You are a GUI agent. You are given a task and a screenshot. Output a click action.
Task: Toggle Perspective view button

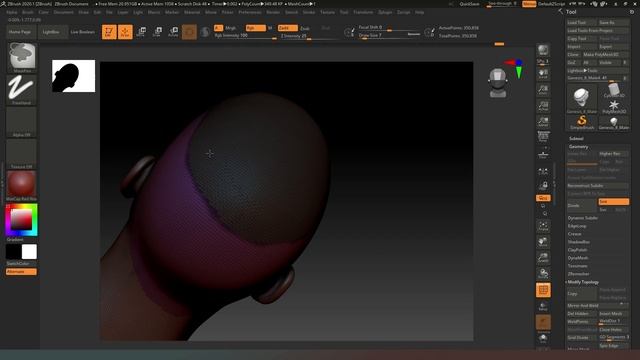tap(543, 138)
